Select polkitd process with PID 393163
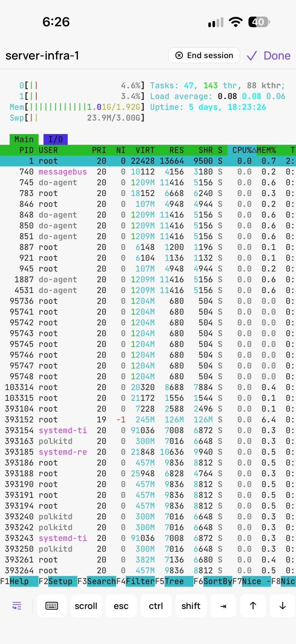 click(148, 441)
